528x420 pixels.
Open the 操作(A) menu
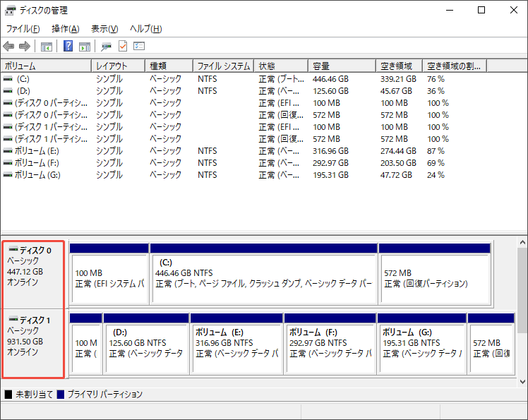coord(66,29)
